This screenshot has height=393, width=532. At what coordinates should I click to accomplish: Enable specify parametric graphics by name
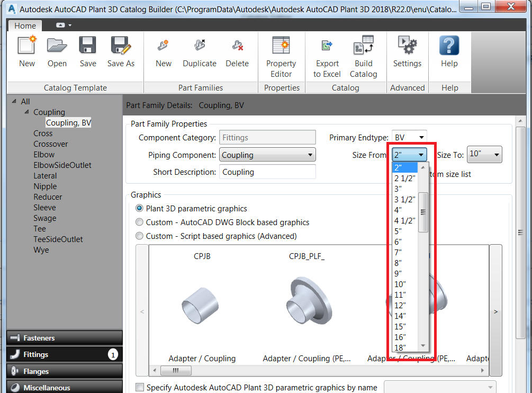click(140, 387)
